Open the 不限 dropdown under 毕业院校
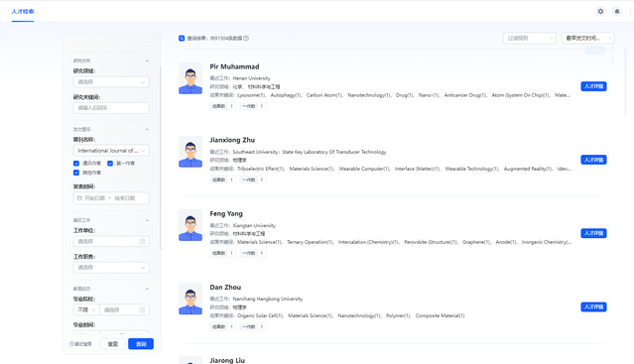Viewport: 634px width, 364px height. click(x=86, y=309)
